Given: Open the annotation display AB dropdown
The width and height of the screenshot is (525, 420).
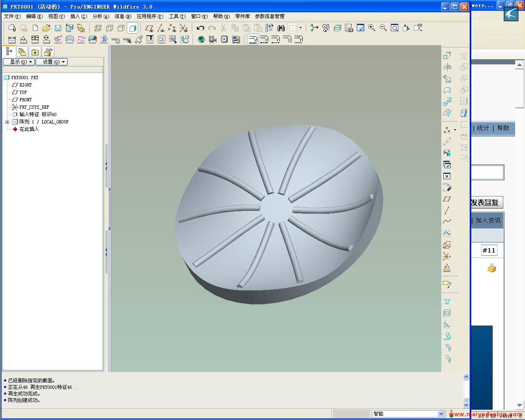Looking at the screenshot, I should pos(418,28).
